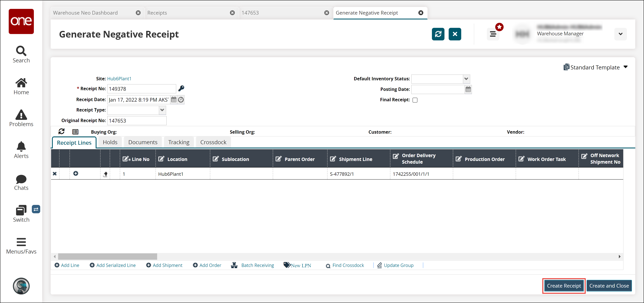Image resolution: width=644 pixels, height=303 pixels.
Task: Expand the Receipt Type dropdown
Action: (162, 110)
